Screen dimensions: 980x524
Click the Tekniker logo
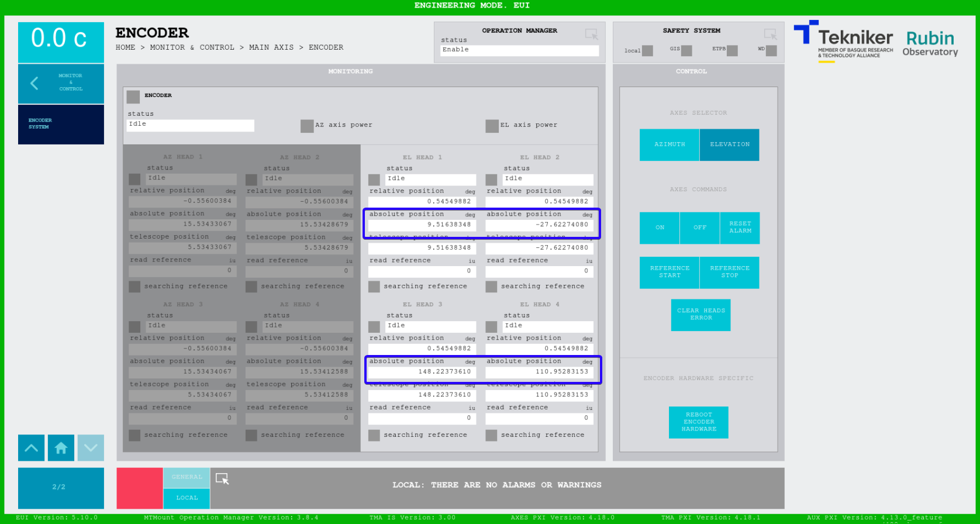pyautogui.click(x=844, y=41)
